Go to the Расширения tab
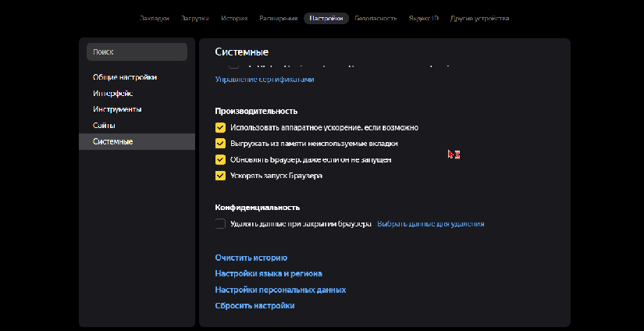This screenshot has width=644, height=331. pos(278,19)
